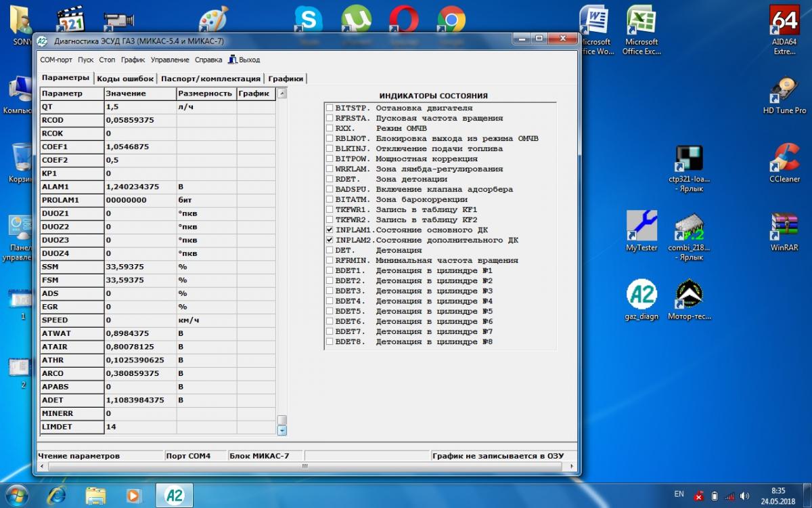Click the Выход exit button
Viewport: 812px width, 508px height.
[244, 60]
